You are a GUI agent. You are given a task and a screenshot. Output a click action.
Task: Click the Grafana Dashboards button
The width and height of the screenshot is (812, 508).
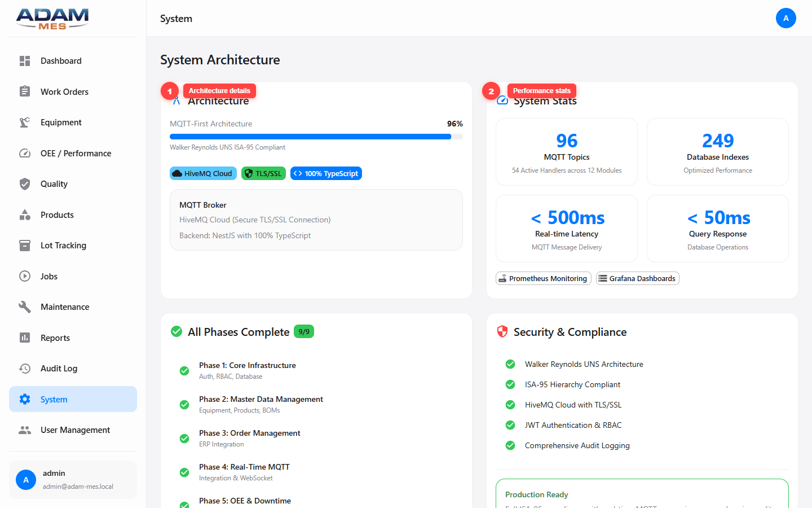point(637,278)
